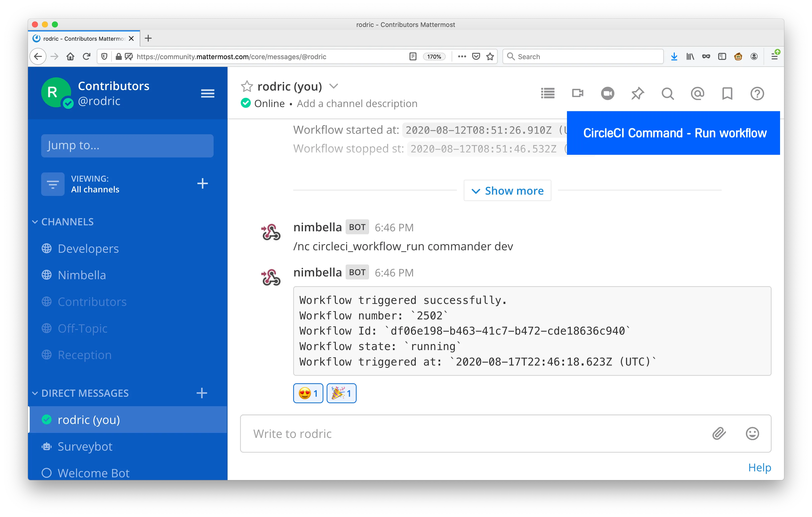Start a new direct message with plus

pos(202,393)
